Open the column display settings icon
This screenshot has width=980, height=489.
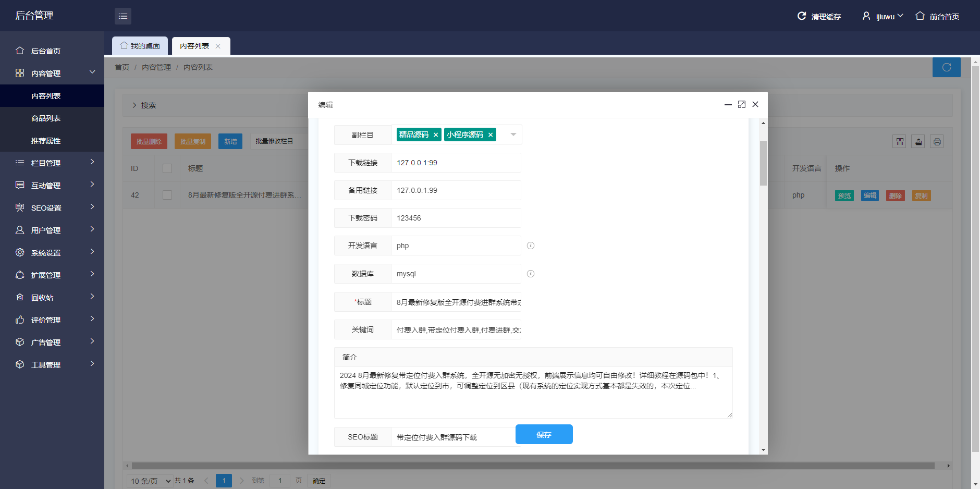click(899, 141)
